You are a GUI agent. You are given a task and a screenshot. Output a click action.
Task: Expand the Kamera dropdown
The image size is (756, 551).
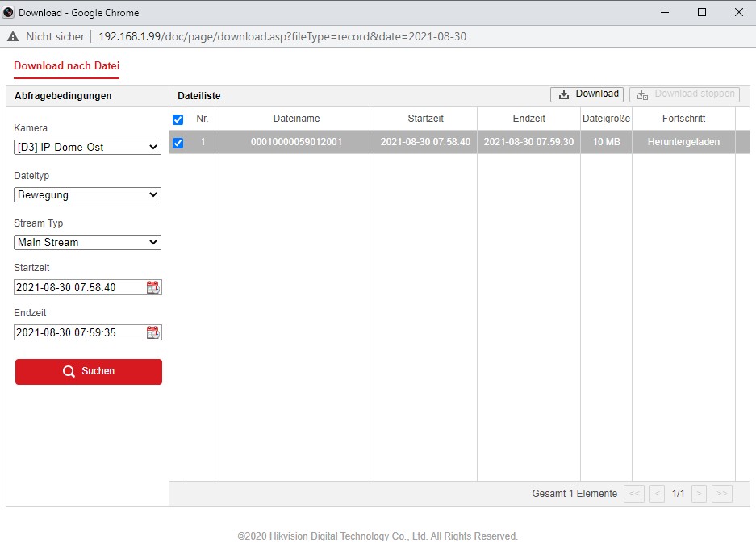[x=87, y=148]
